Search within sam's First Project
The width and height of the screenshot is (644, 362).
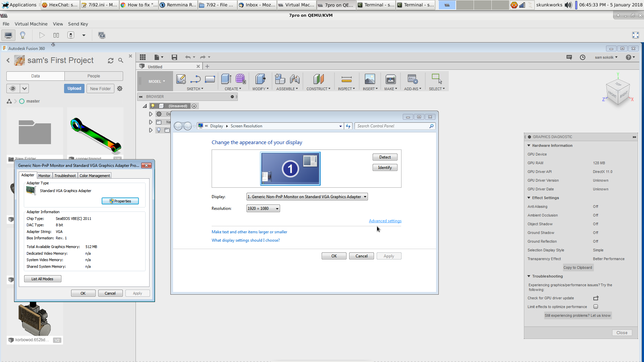click(x=121, y=61)
